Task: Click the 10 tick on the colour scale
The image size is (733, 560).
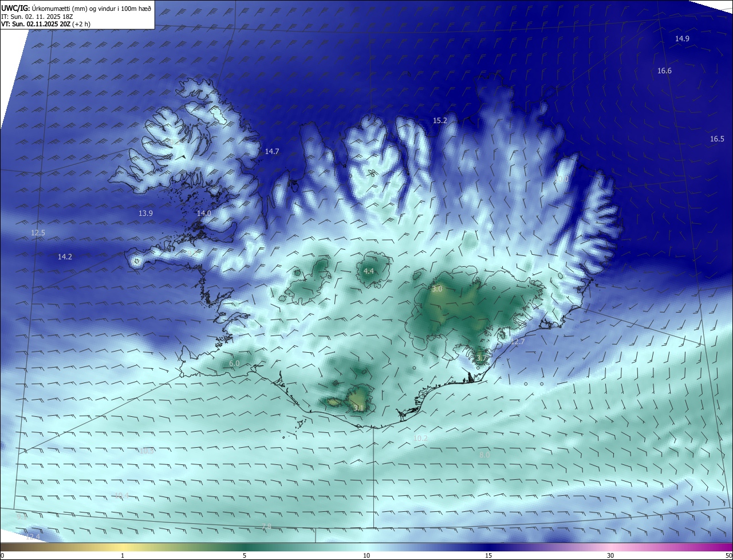Action: (x=366, y=556)
